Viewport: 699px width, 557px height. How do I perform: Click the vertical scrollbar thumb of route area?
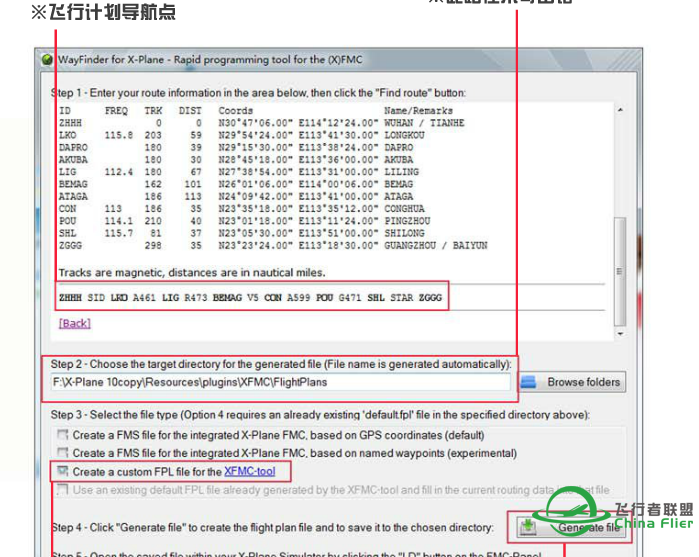pos(620,272)
